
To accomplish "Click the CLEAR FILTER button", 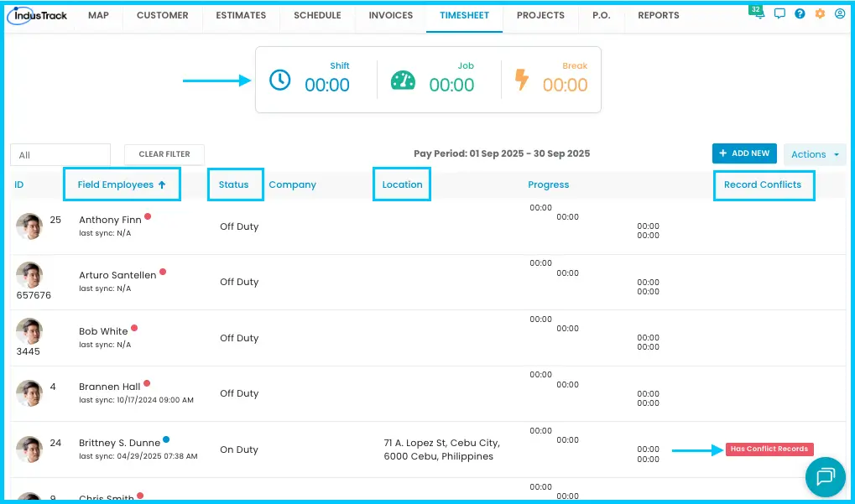I will pyautogui.click(x=164, y=154).
